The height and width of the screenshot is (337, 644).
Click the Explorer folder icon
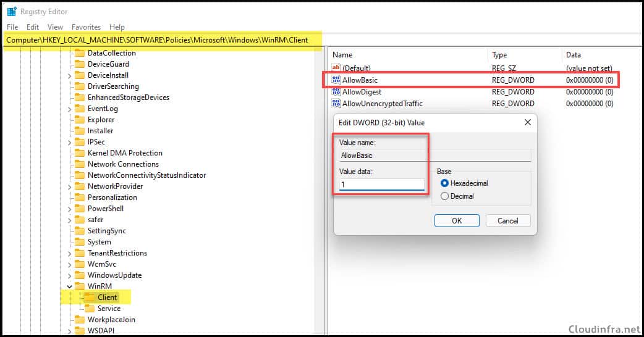[x=80, y=119]
